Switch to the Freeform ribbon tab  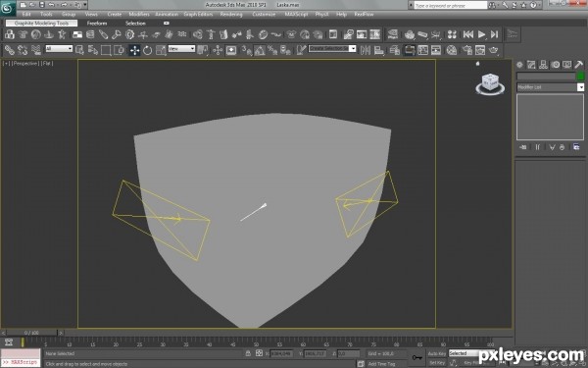point(97,24)
